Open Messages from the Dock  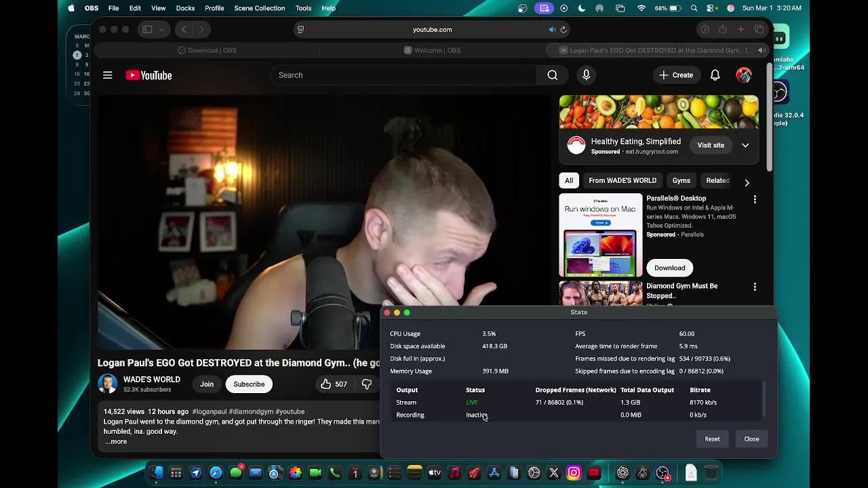236,473
